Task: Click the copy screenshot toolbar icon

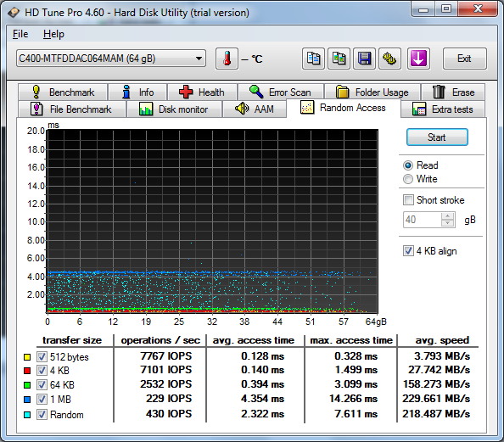Action: [339, 59]
